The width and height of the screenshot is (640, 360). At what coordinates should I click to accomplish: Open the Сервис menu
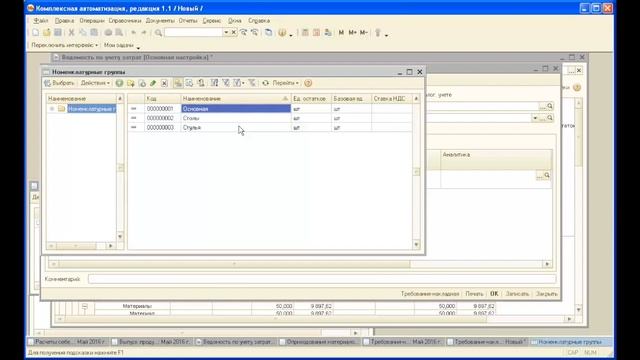click(x=211, y=20)
